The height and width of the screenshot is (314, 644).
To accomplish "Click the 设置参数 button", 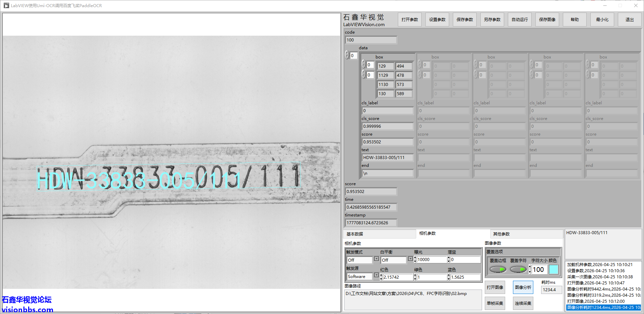I will [437, 20].
